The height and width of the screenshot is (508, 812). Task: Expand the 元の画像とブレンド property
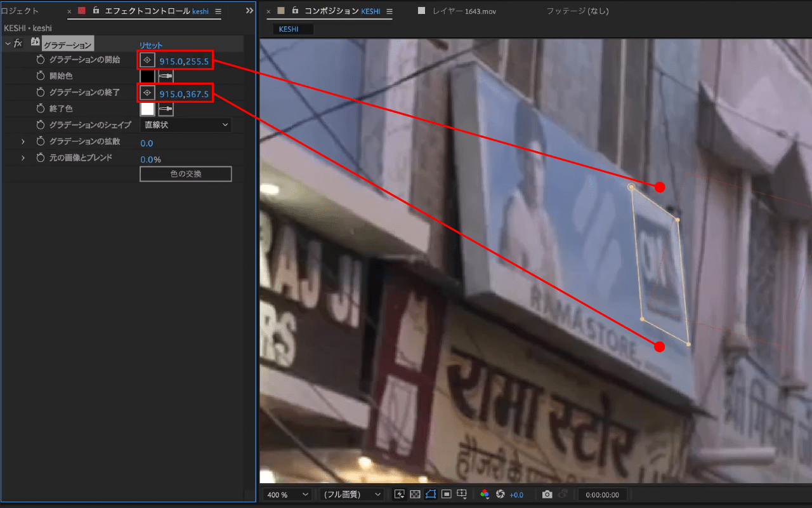[23, 158]
